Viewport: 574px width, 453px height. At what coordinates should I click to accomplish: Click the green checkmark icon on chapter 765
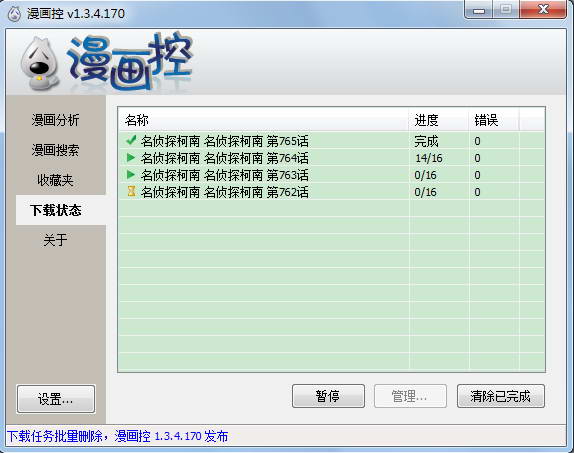click(x=131, y=140)
